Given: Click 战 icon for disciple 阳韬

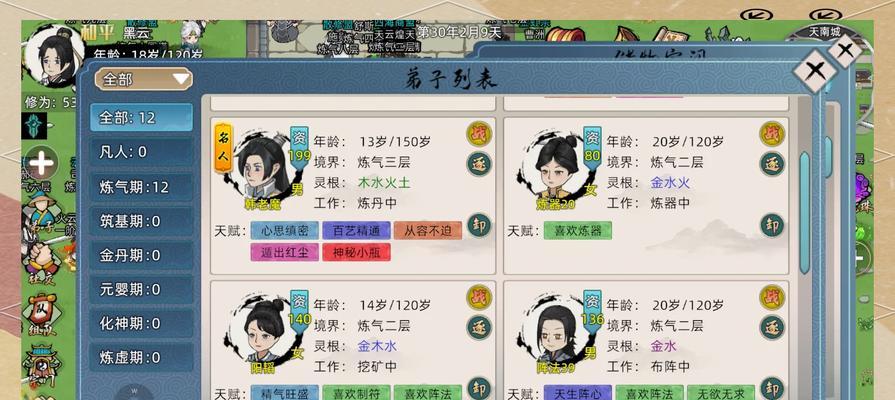Looking at the screenshot, I should pyautogui.click(x=479, y=297).
